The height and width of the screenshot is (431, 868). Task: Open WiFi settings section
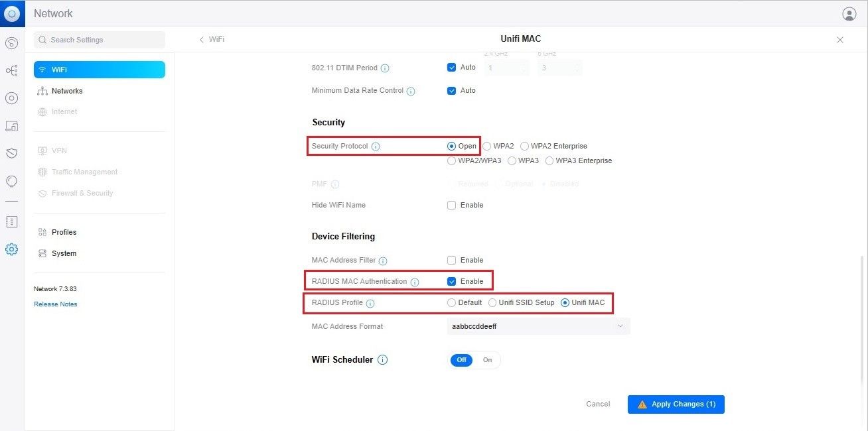pos(100,70)
